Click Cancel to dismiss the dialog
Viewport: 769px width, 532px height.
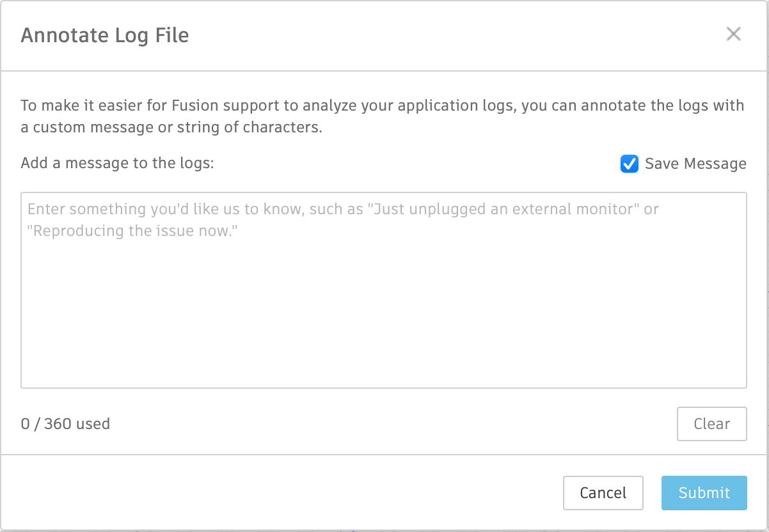point(603,492)
